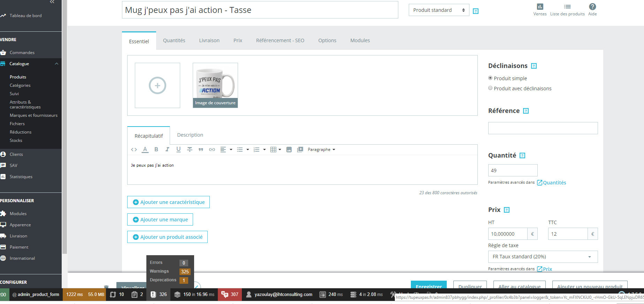The image size is (644, 304).
Task: Apply blockquote formatting in the editor
Action: [x=201, y=150]
